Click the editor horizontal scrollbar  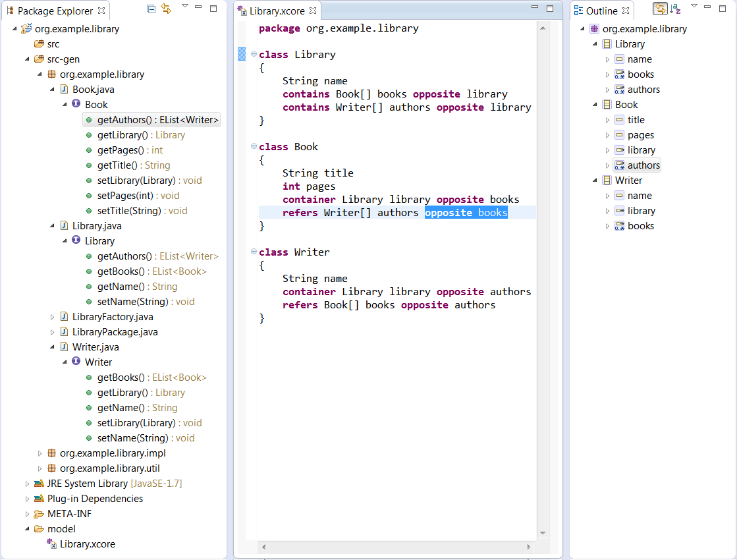tap(396, 547)
